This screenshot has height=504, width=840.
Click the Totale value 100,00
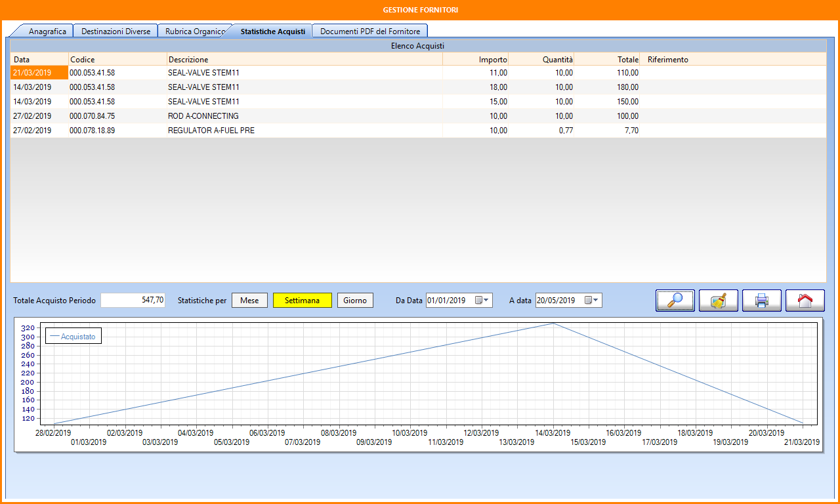(627, 116)
